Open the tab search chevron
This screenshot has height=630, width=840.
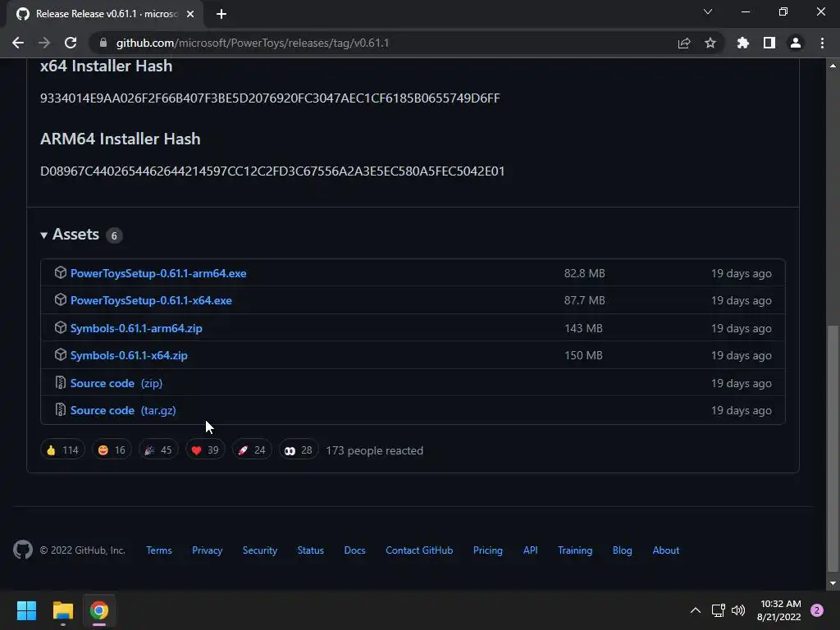pyautogui.click(x=708, y=11)
